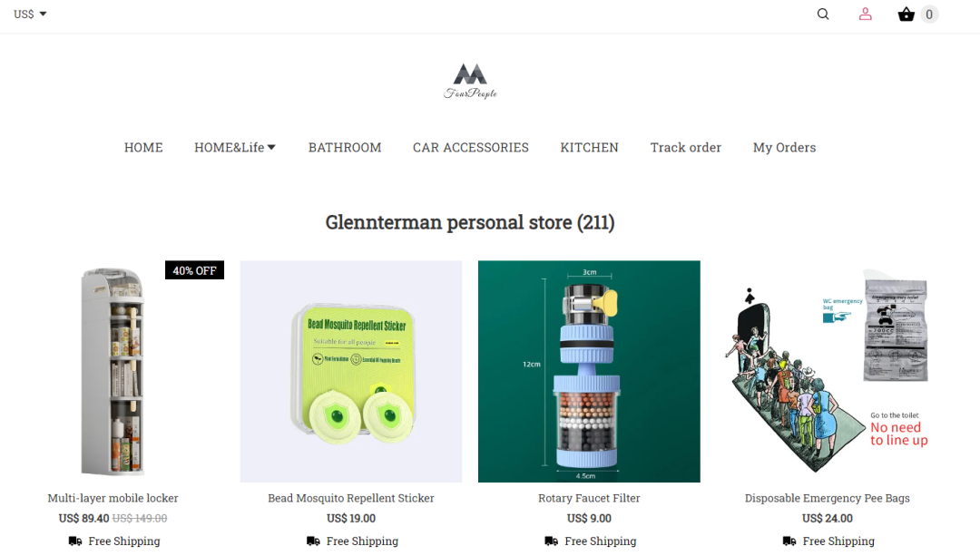This screenshot has height=556, width=980.
Task: Open the Multi-layer mobile locker product image
Action: [113, 371]
